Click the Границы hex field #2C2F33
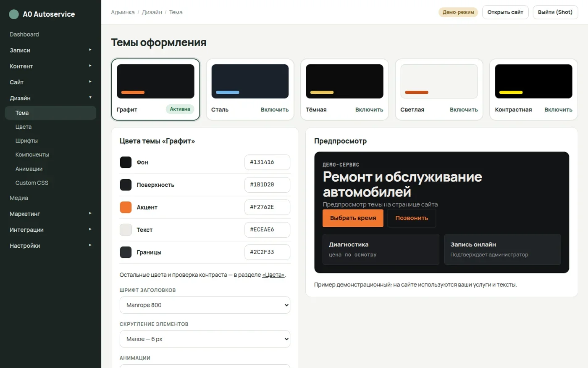The height and width of the screenshot is (368, 588). (267, 252)
